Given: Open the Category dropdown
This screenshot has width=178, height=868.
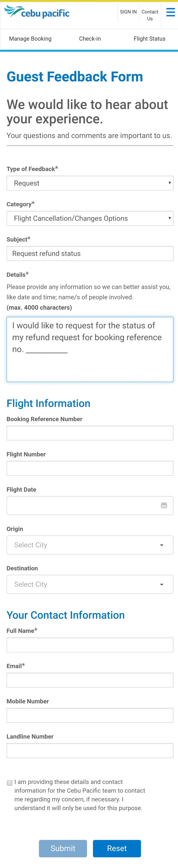Looking at the screenshot, I should 89,218.
